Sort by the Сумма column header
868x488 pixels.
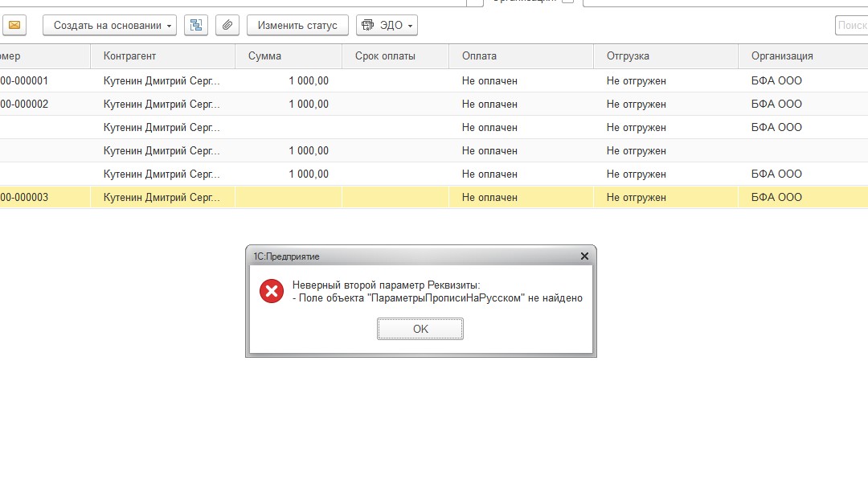(x=264, y=56)
